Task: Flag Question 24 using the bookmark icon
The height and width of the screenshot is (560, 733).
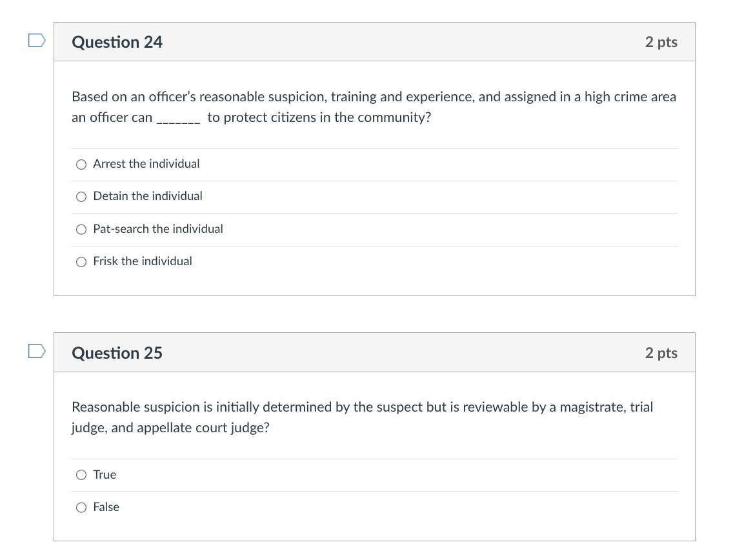Action: [37, 40]
